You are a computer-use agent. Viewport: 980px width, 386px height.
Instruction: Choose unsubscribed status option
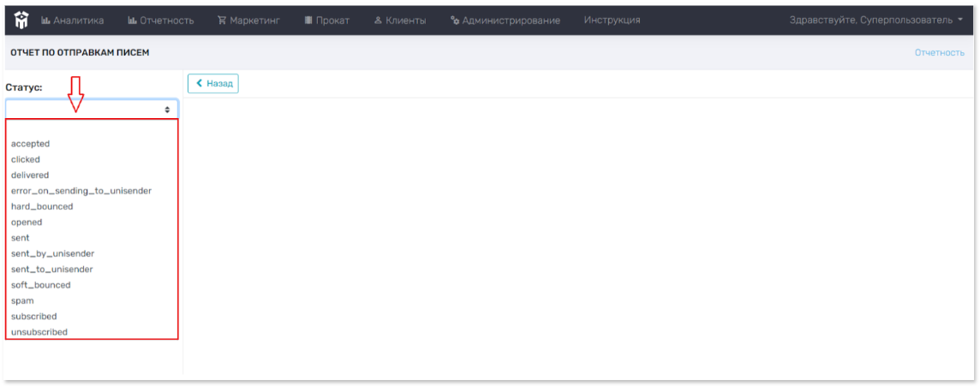(39, 331)
